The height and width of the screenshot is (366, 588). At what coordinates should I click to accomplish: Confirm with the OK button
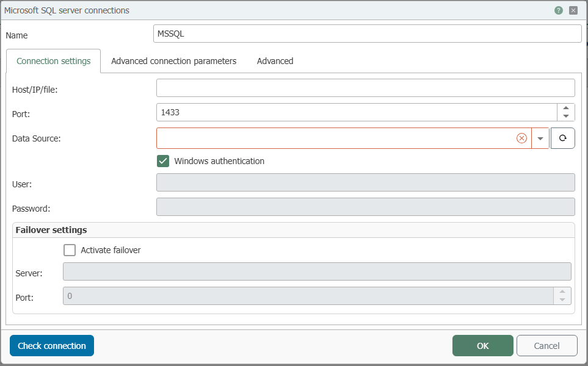click(482, 345)
